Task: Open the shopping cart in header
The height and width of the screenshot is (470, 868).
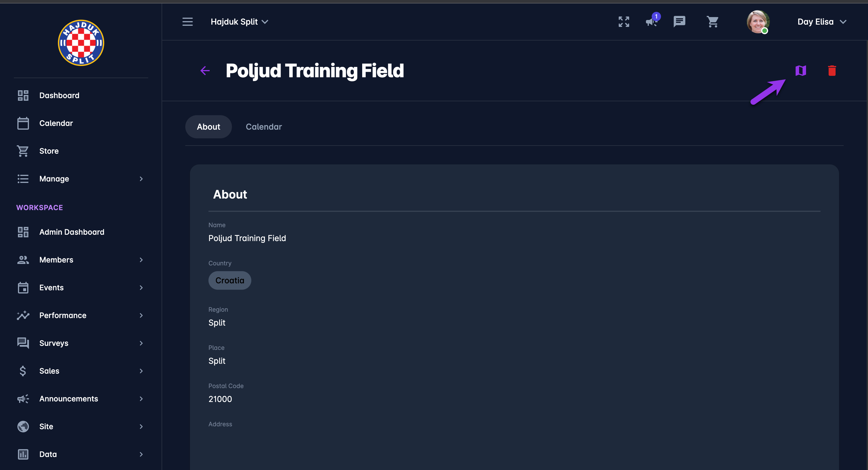Action: (712, 22)
